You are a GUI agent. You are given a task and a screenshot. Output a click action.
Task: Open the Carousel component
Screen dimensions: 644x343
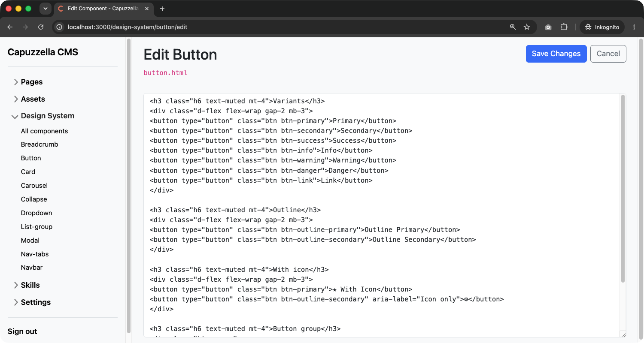[34, 186]
